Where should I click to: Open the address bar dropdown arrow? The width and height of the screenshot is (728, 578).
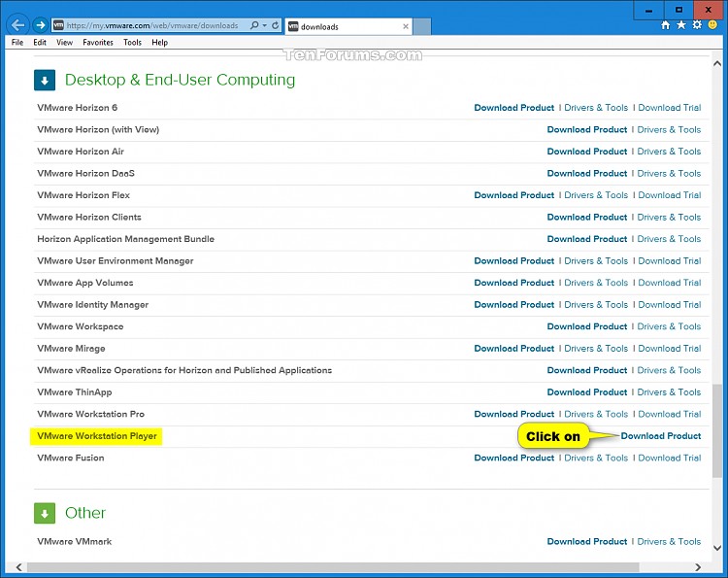pyautogui.click(x=265, y=25)
